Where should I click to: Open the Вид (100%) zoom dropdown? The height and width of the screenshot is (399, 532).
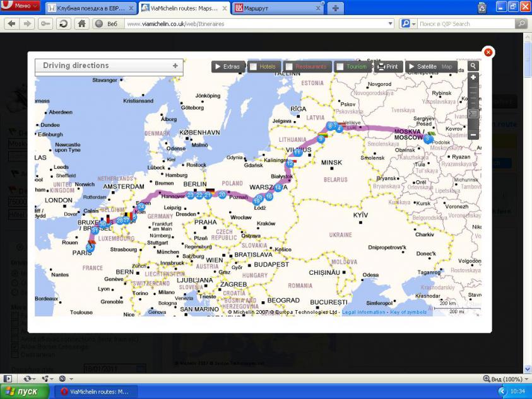point(505,379)
